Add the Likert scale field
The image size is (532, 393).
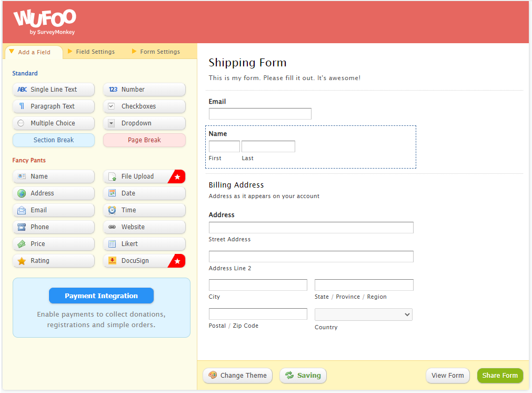coord(144,244)
